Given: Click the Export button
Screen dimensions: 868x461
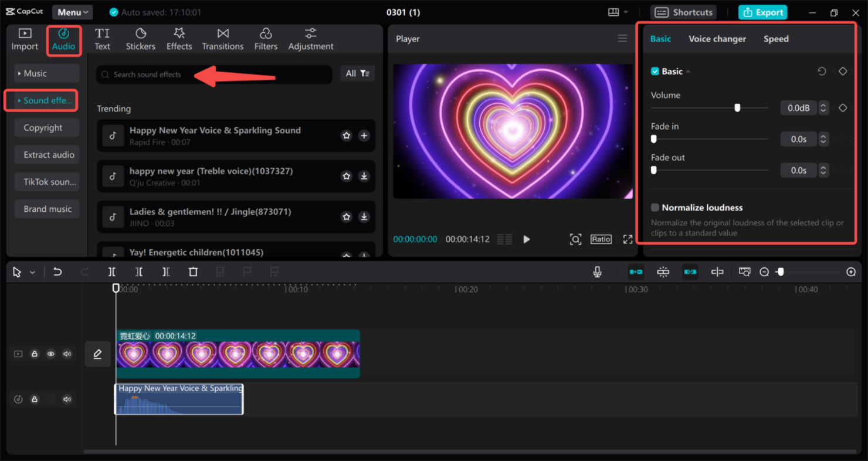Looking at the screenshot, I should (762, 12).
